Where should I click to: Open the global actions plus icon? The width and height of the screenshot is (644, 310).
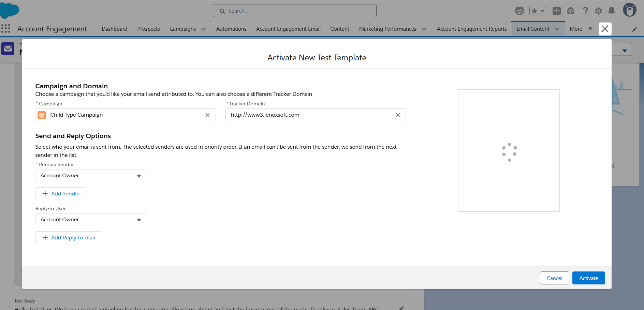click(557, 11)
